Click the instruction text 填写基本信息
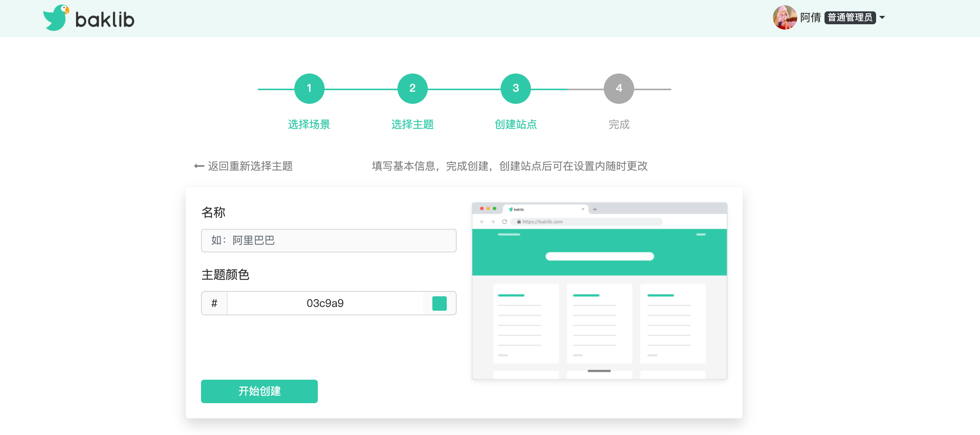This screenshot has width=980, height=435. [509, 166]
